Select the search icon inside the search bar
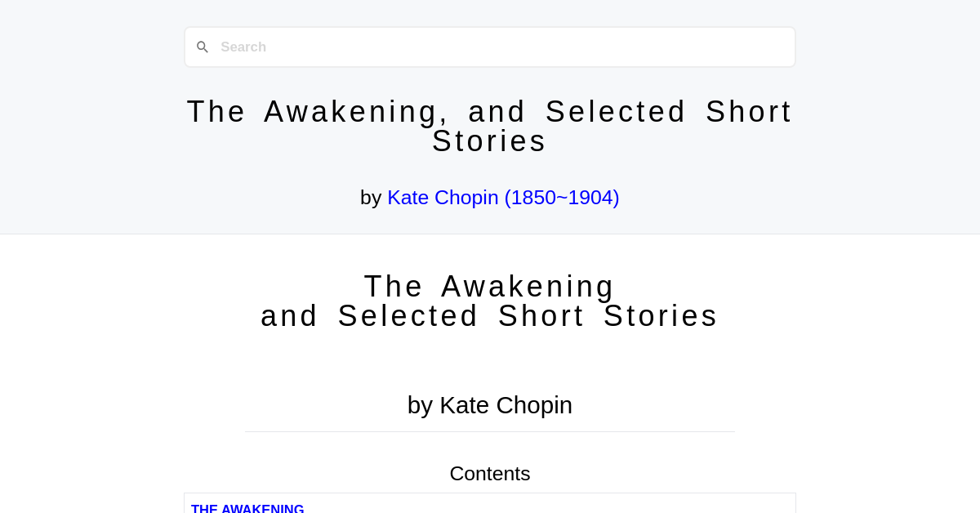The image size is (980, 513). point(203,47)
